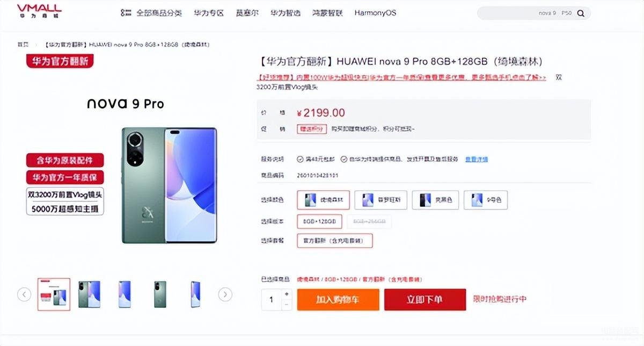Choose the 8GB+128GB version
Image resolution: width=644 pixels, height=346 pixels.
tap(319, 221)
